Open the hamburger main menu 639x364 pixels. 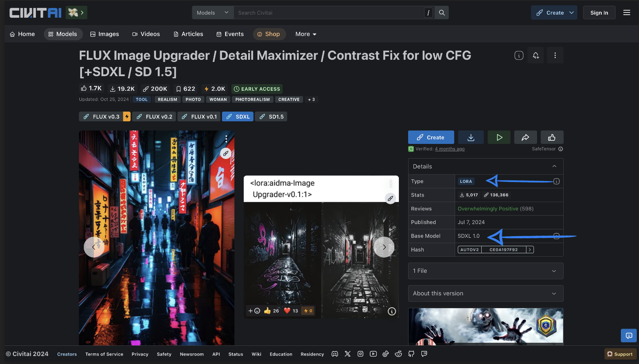tap(627, 13)
